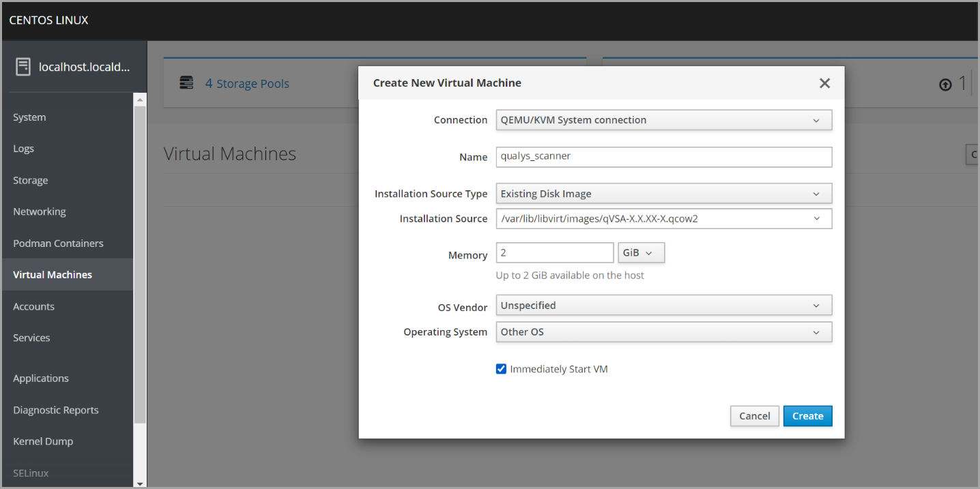Cancel the new virtual machine dialog
The height and width of the screenshot is (489, 980).
[754, 415]
